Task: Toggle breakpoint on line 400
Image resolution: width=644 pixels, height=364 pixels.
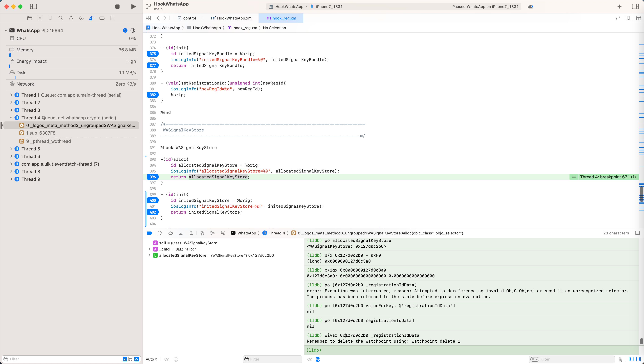Action: [x=153, y=200]
